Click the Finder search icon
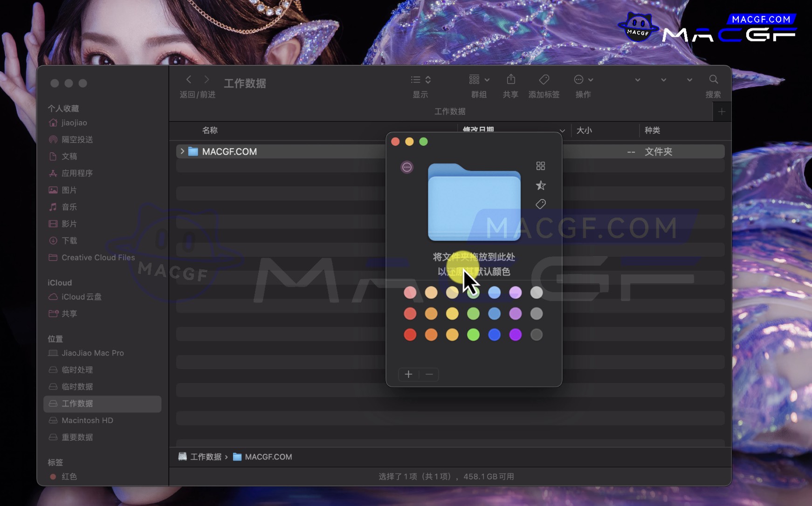812x506 pixels. click(x=713, y=80)
